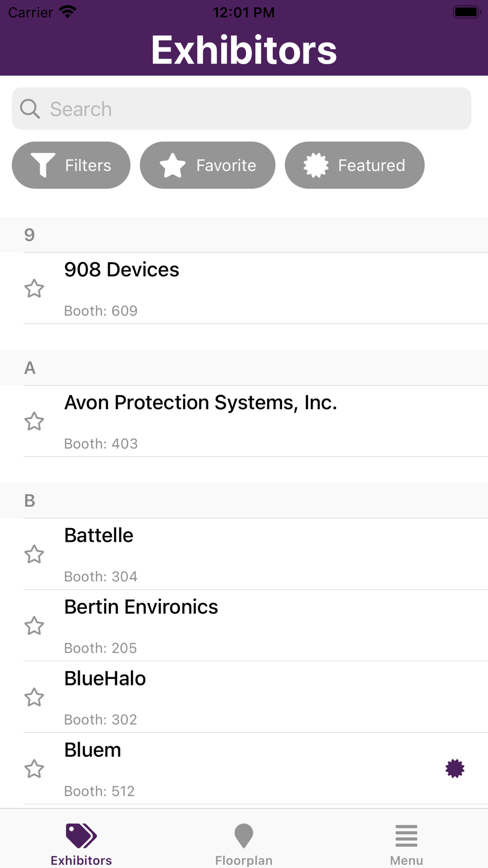Star the Battelle exhibitor

point(34,554)
